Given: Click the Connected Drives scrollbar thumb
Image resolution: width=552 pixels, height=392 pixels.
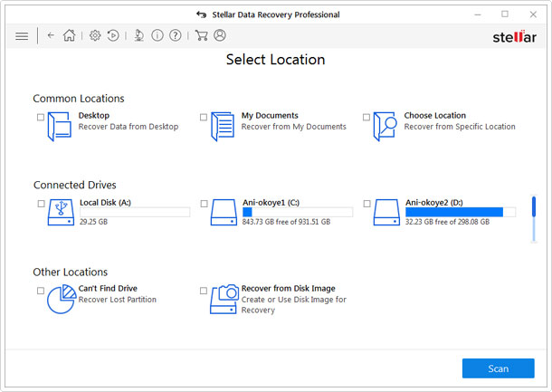Looking at the screenshot, I should [534, 206].
